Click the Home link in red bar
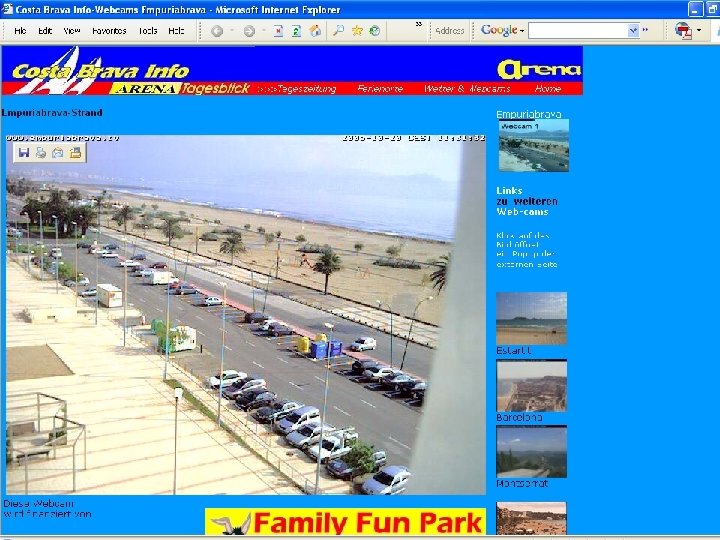 (548, 89)
